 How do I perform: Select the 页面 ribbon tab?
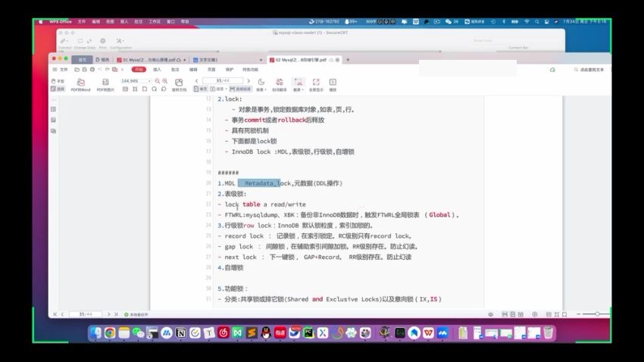tap(211, 70)
